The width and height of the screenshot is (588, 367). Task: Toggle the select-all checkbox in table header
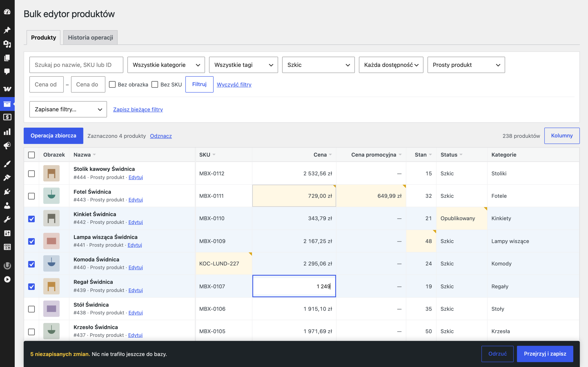click(31, 155)
